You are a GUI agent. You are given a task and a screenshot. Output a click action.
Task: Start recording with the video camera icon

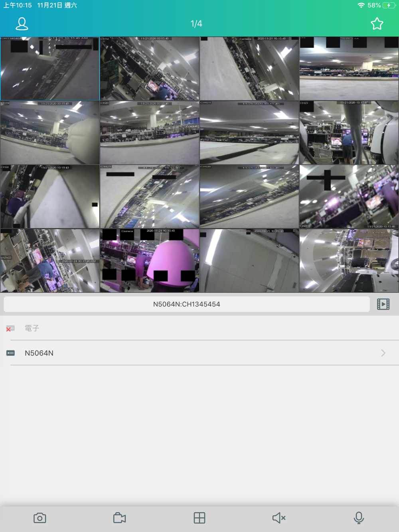coord(120,518)
